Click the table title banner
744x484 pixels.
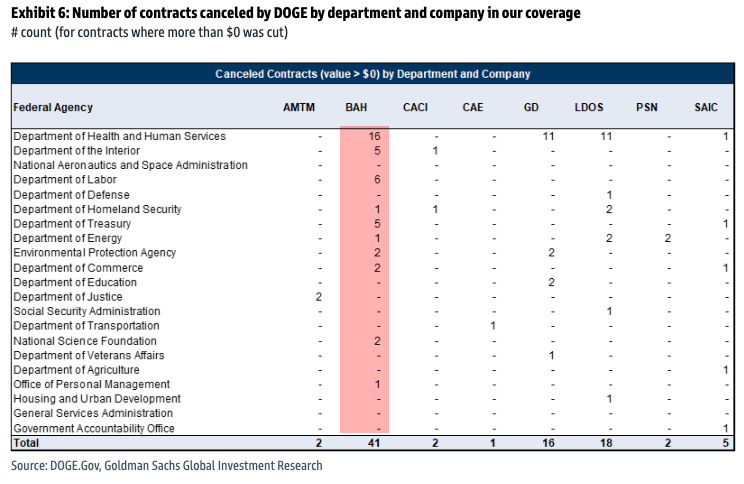click(x=372, y=74)
